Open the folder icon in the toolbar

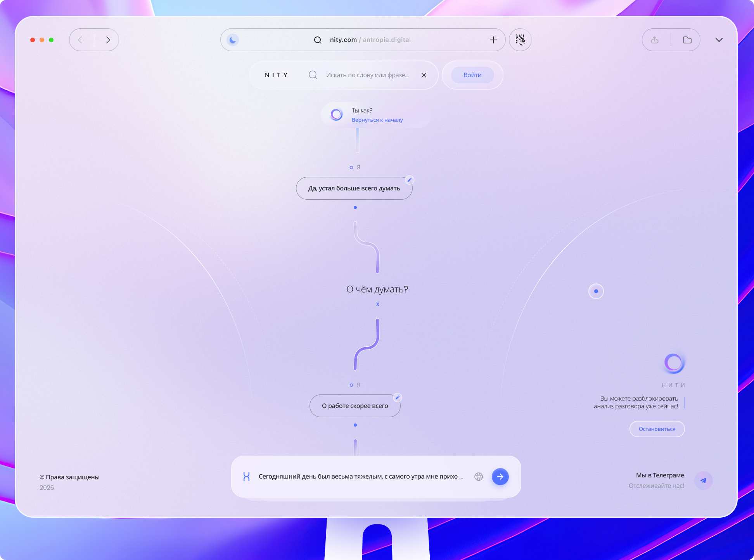click(687, 40)
